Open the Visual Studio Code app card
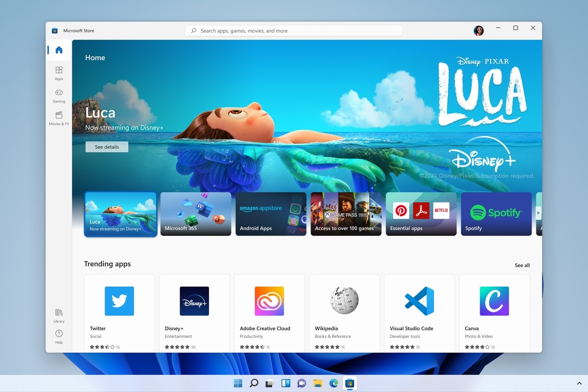The image size is (588, 392). coord(419,310)
